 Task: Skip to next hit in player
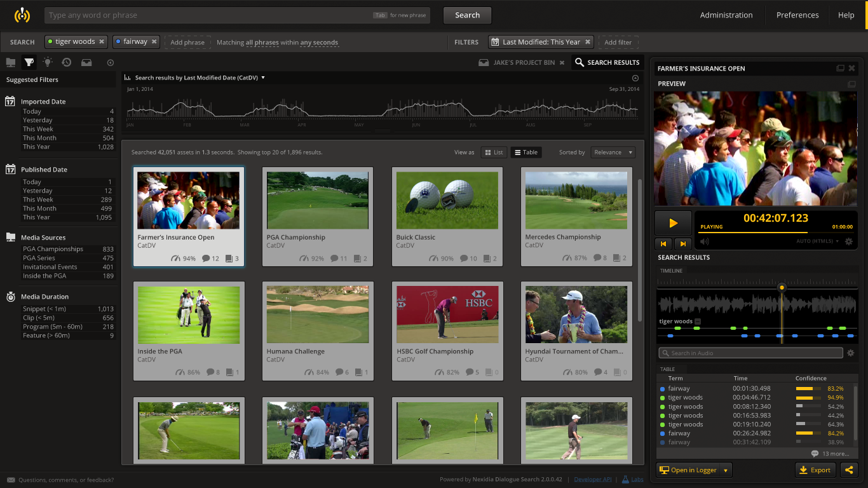pos(682,243)
